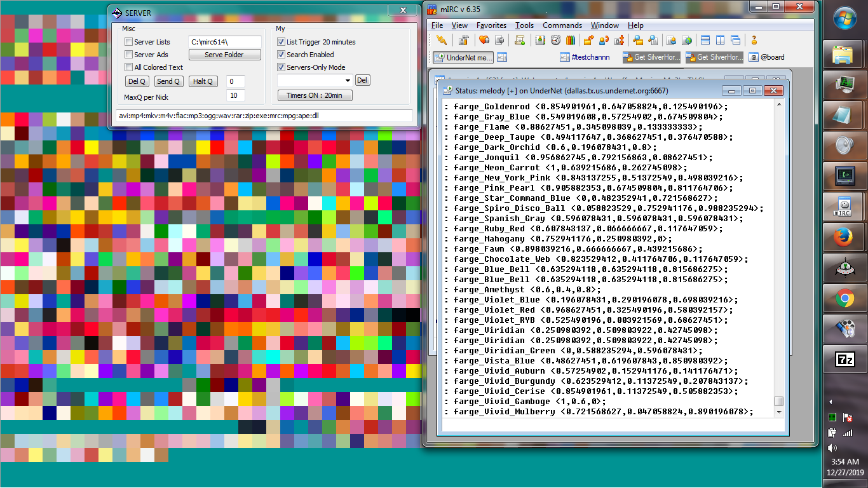
Task: Disable the Search Enabled checkbox
Action: tap(281, 55)
